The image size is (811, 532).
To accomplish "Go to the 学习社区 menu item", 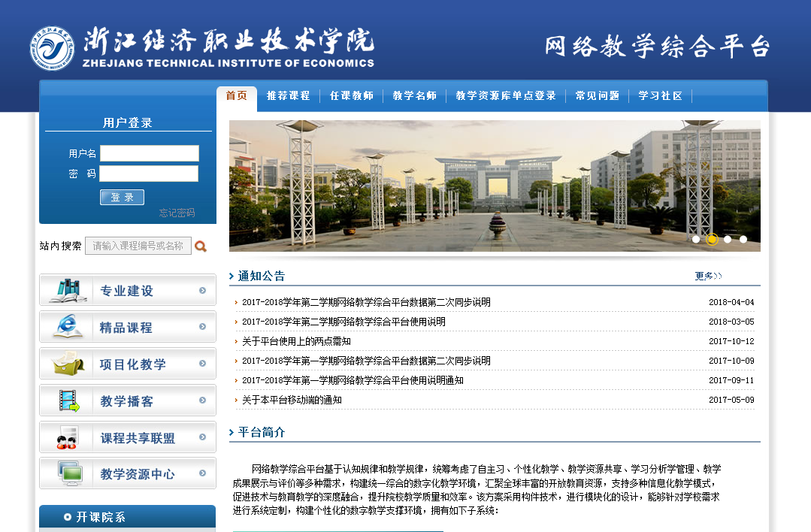I will point(660,96).
